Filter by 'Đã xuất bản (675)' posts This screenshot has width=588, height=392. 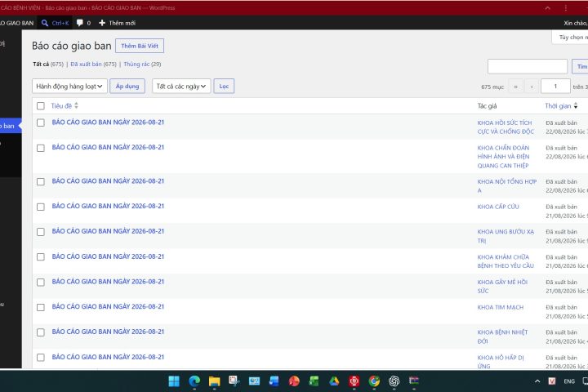93,65
